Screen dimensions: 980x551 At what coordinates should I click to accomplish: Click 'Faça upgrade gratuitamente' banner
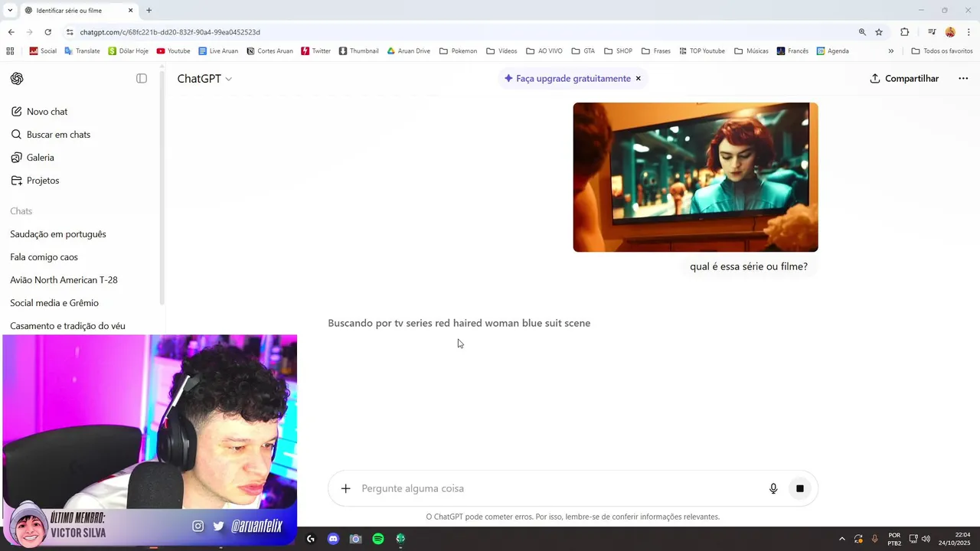(567, 78)
